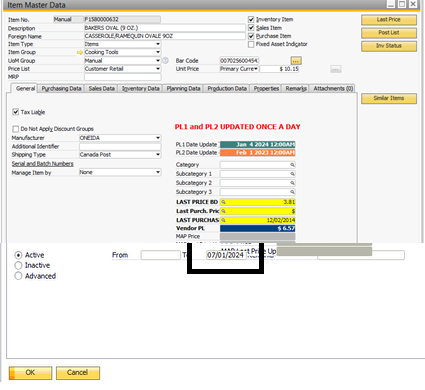
Task: Toggle the Inventory Item checkbox
Action: (251, 19)
